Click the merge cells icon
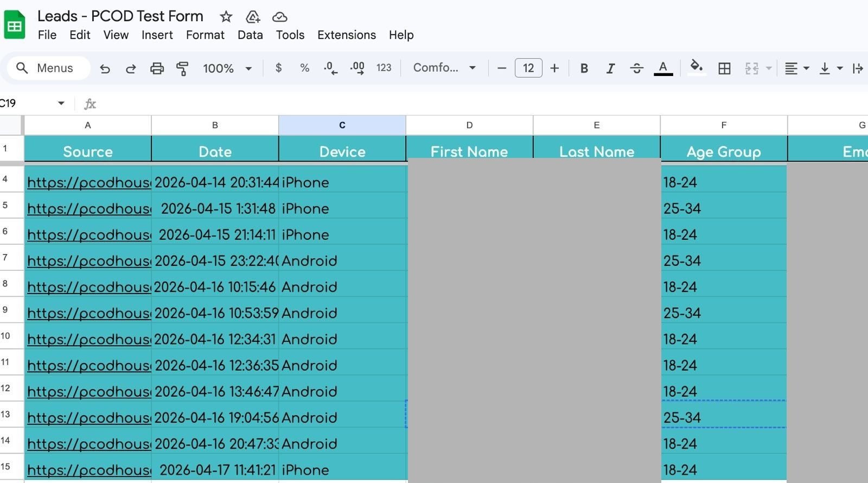The image size is (868, 483). [751, 68]
